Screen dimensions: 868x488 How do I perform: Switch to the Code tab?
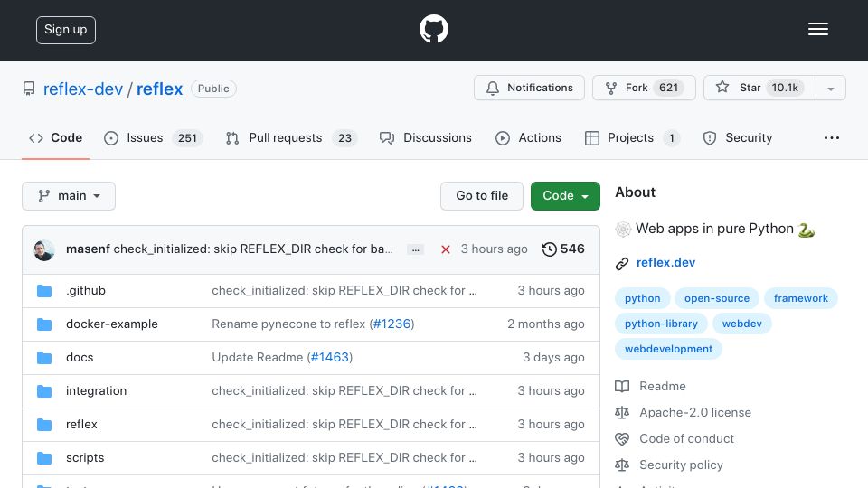55,137
